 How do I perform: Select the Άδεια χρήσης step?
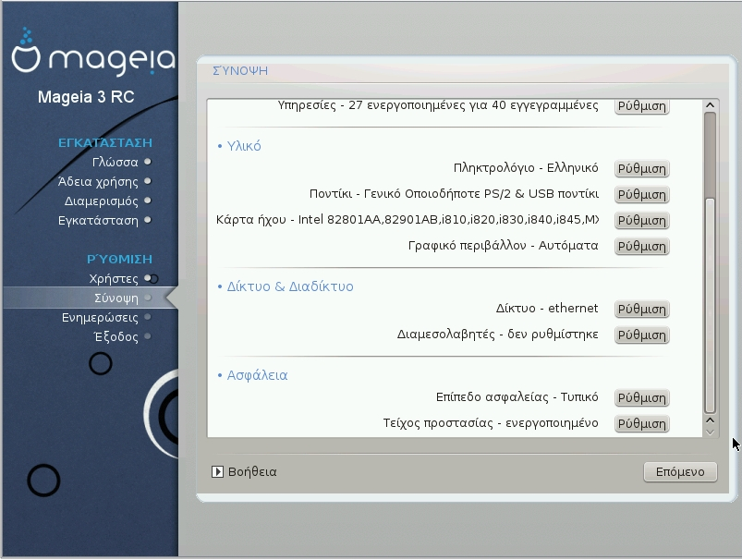(98, 182)
